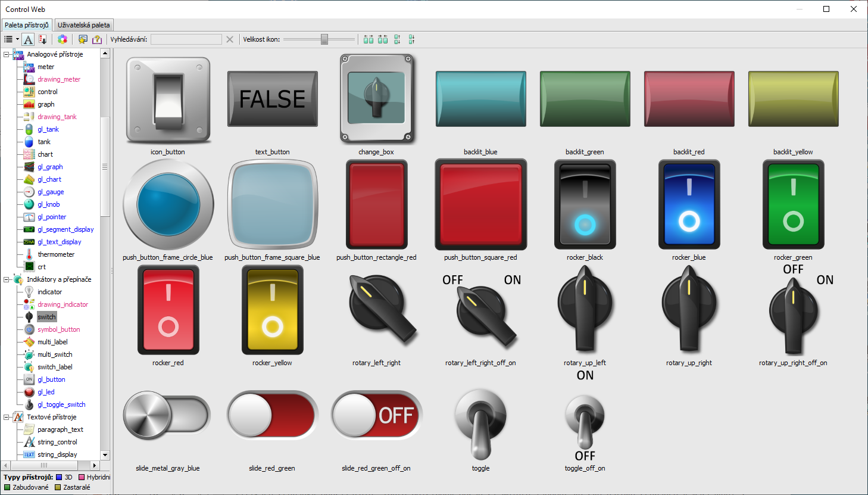Clear the search field with X button
Screen dimensions: 868x495
pos(230,39)
